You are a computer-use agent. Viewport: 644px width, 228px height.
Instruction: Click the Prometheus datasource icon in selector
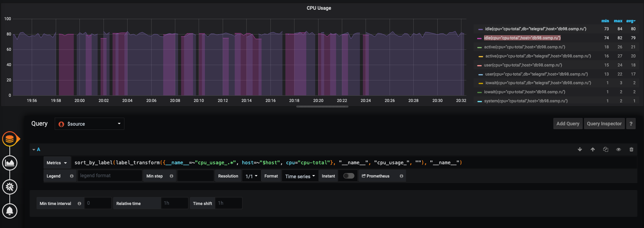click(x=61, y=124)
